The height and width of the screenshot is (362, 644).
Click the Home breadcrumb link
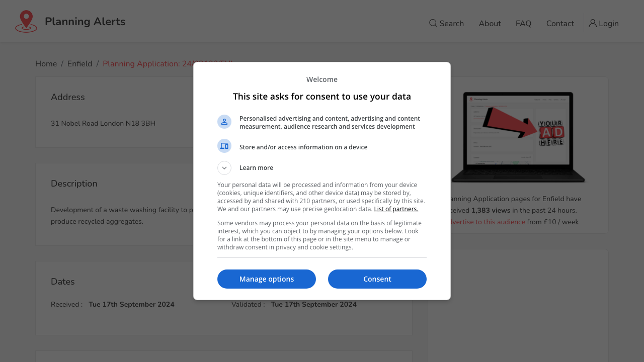coord(46,64)
